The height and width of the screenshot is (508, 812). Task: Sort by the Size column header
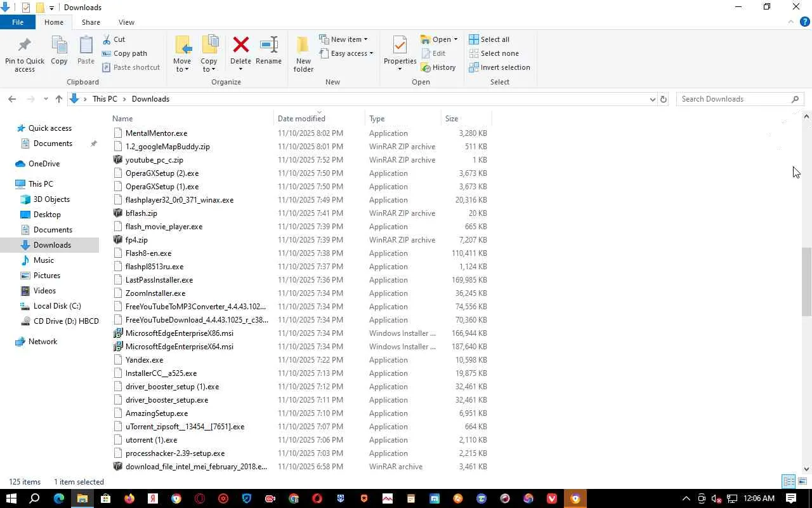pyautogui.click(x=466, y=119)
